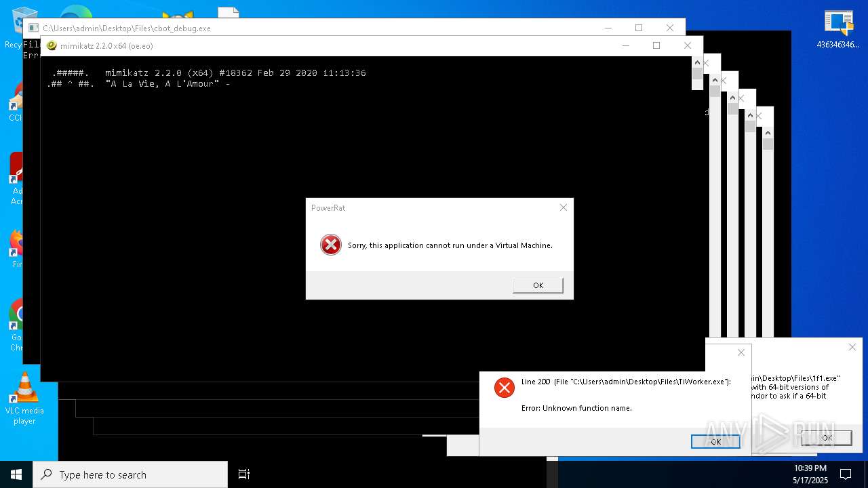Click the mimikatz window title bar icon

[52, 45]
